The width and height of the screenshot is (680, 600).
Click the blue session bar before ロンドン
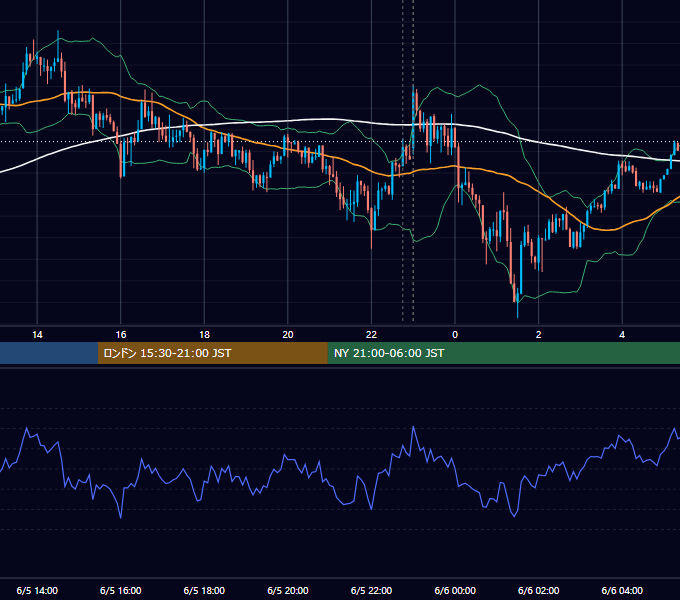click(49, 353)
